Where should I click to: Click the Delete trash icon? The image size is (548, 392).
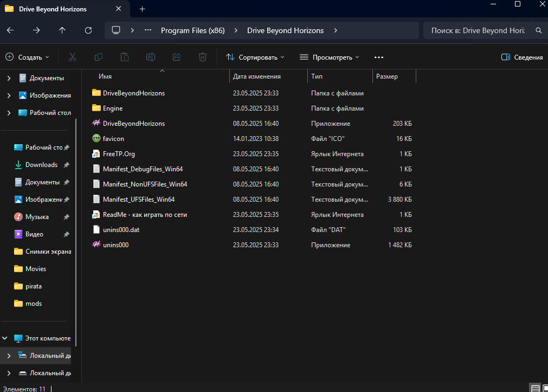tap(203, 57)
